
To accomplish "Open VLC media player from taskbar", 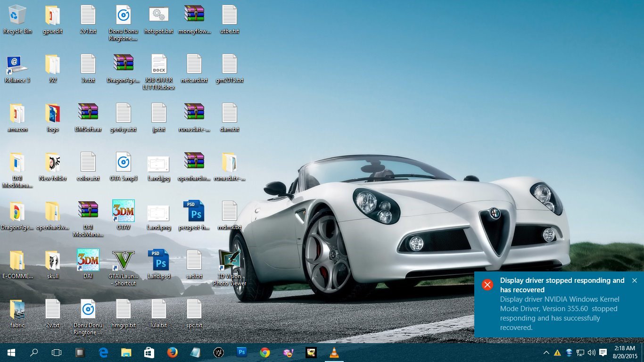I will click(x=334, y=353).
